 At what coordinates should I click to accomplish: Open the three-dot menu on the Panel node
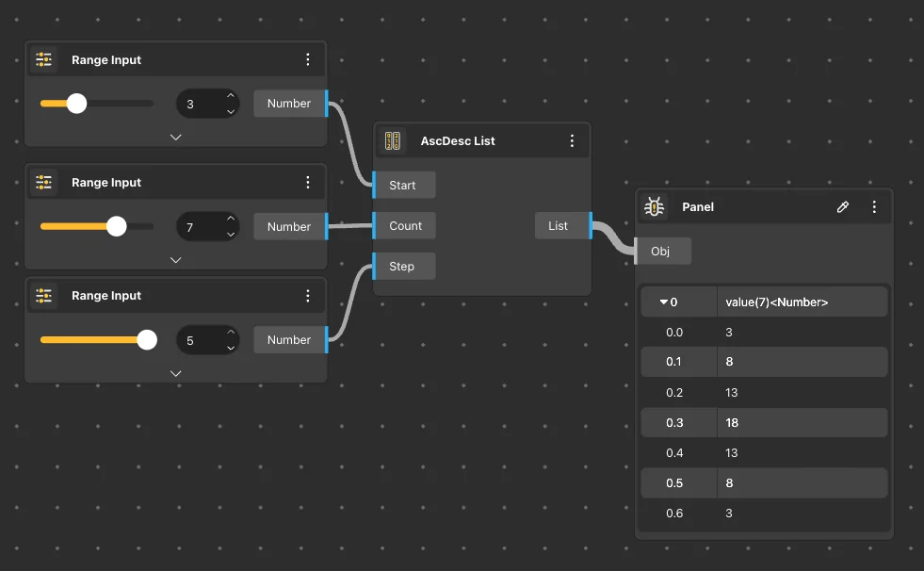click(x=874, y=206)
